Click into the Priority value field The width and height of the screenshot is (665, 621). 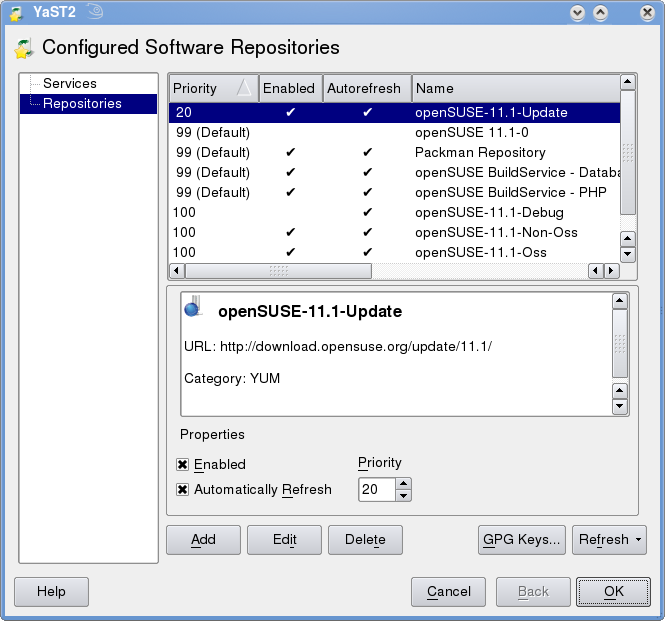(377, 490)
